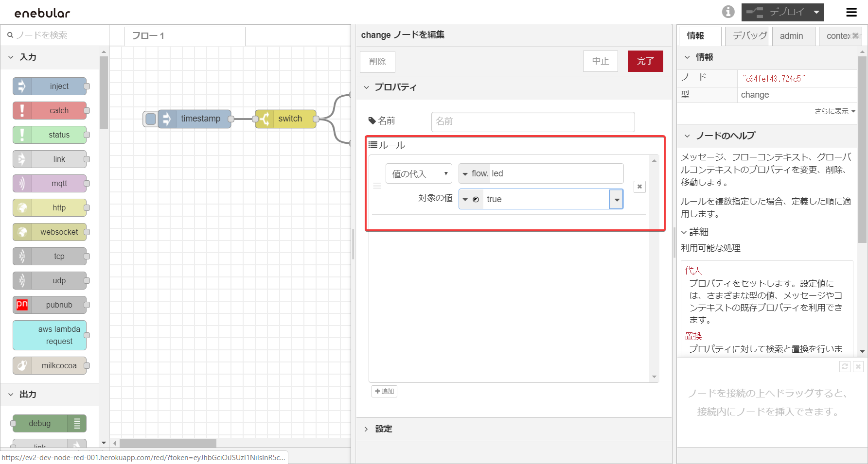Click the canvas horizontal scrollbar

point(168,443)
